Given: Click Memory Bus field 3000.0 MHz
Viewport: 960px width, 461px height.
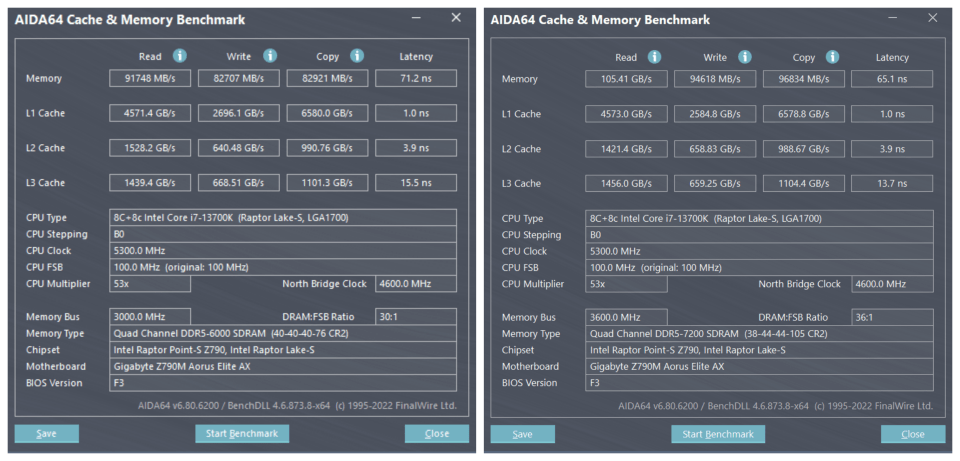Looking at the screenshot, I should [x=150, y=317].
